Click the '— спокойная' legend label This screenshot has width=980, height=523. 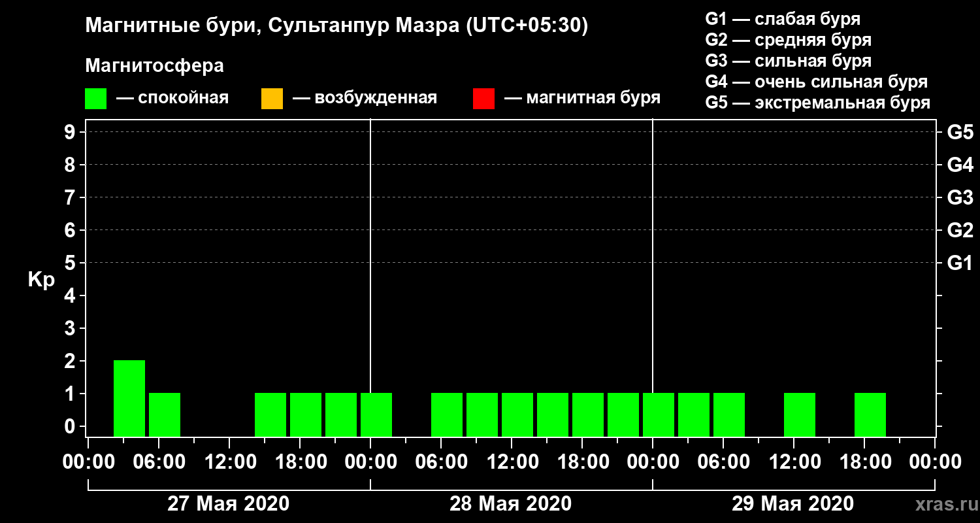172,99
